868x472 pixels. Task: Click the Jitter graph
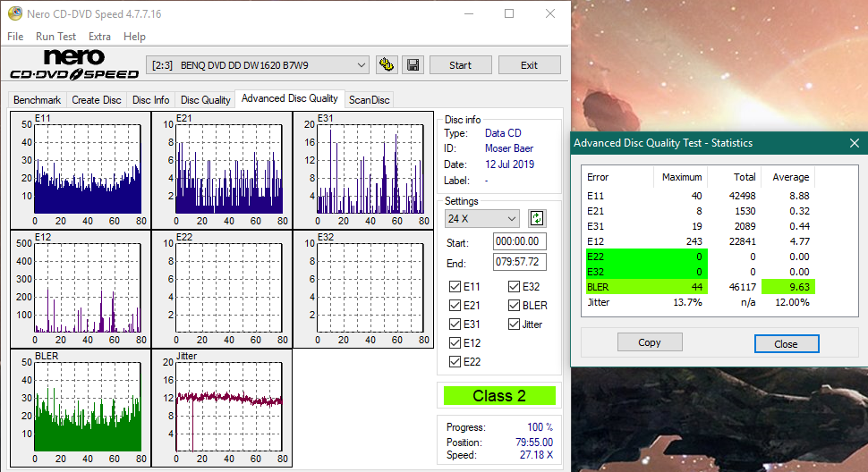[222, 408]
